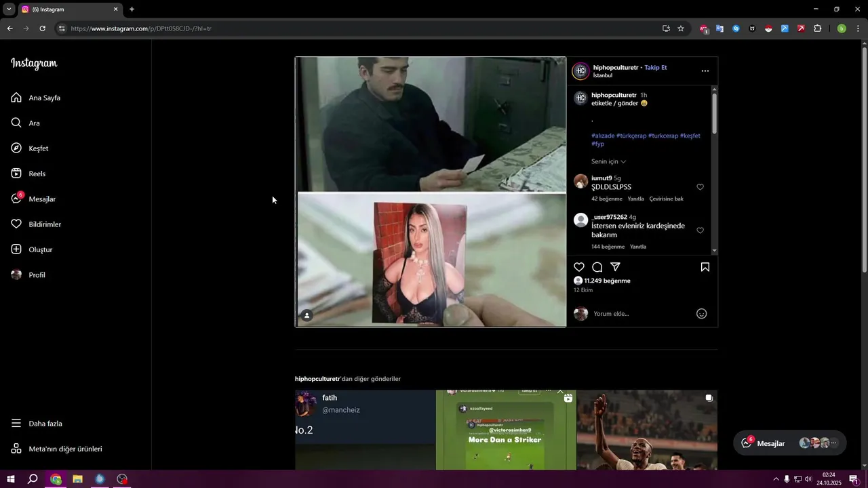868x488 pixels.
Task: Reply to _user975262's comment via Yanıtla
Action: pyautogui.click(x=638, y=247)
